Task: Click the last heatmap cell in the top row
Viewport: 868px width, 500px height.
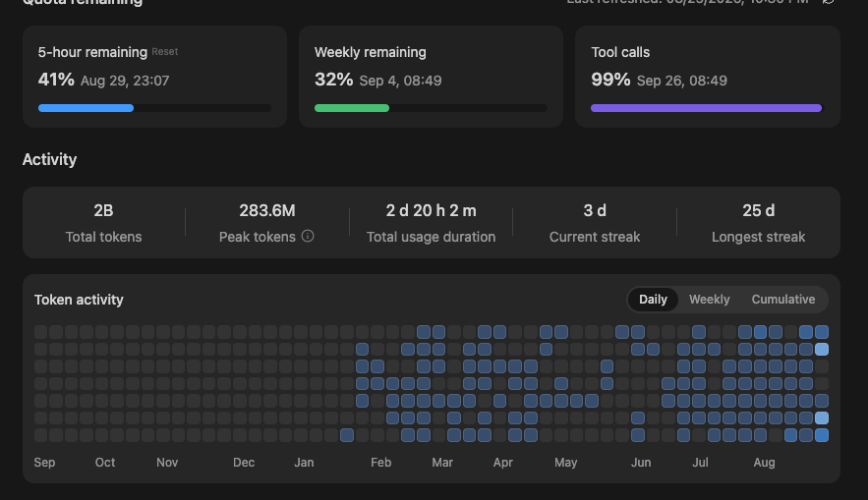Action: (x=822, y=332)
